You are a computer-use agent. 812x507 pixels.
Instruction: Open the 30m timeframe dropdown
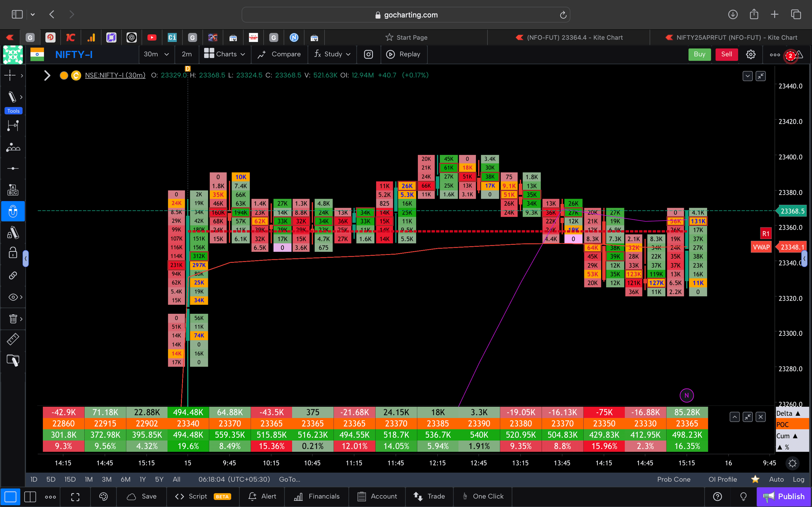click(156, 54)
